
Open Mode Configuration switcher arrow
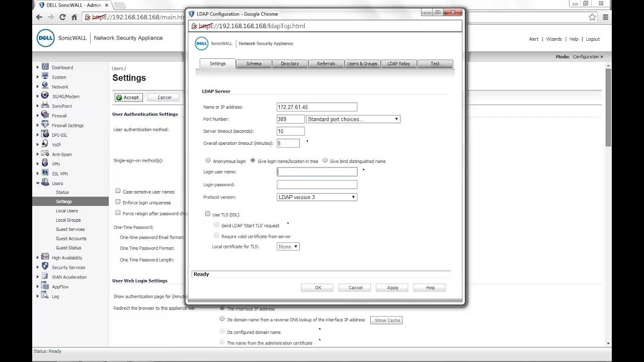click(x=602, y=57)
